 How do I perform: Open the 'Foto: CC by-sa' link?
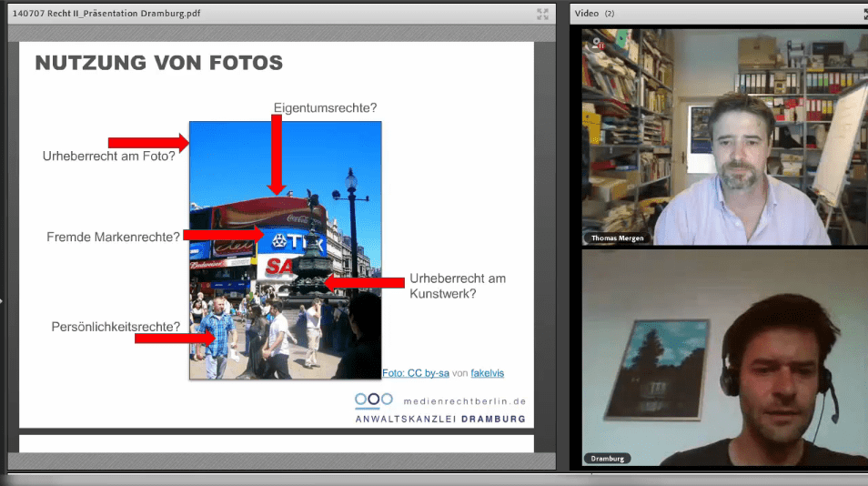point(416,373)
